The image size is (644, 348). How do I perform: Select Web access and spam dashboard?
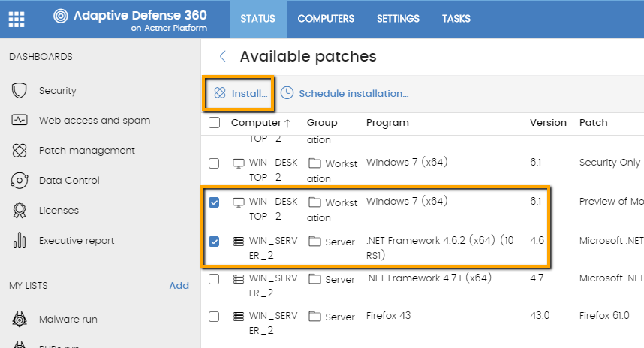[95, 120]
